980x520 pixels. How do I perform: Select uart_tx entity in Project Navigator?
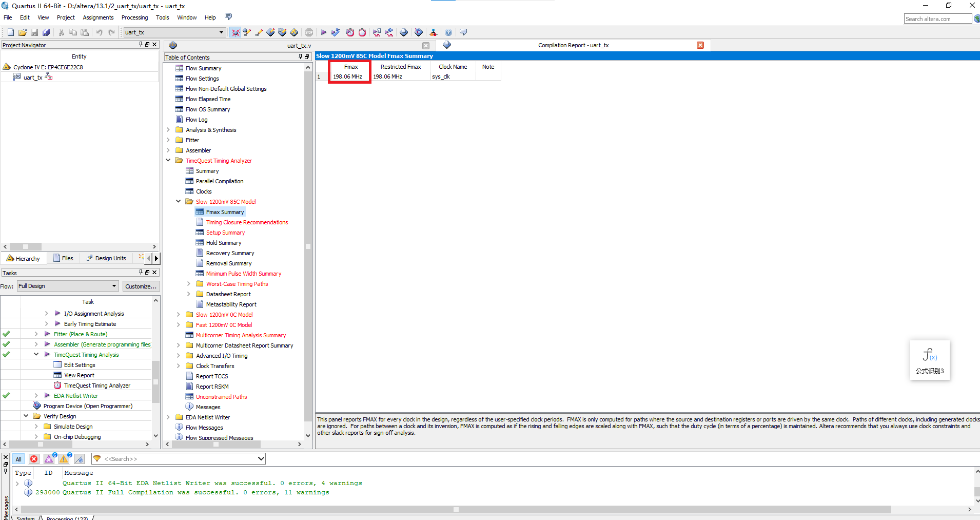click(33, 78)
